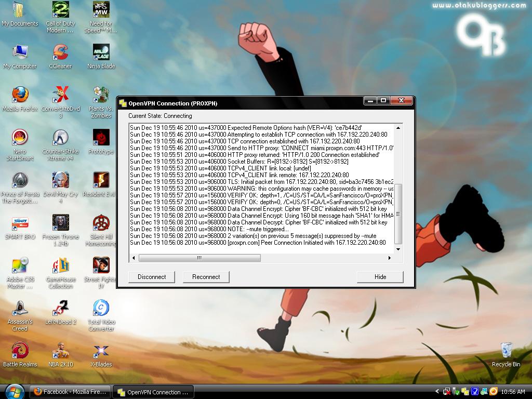
Task: Select the Total Video Converter icon
Action: pyautogui.click(x=101, y=315)
